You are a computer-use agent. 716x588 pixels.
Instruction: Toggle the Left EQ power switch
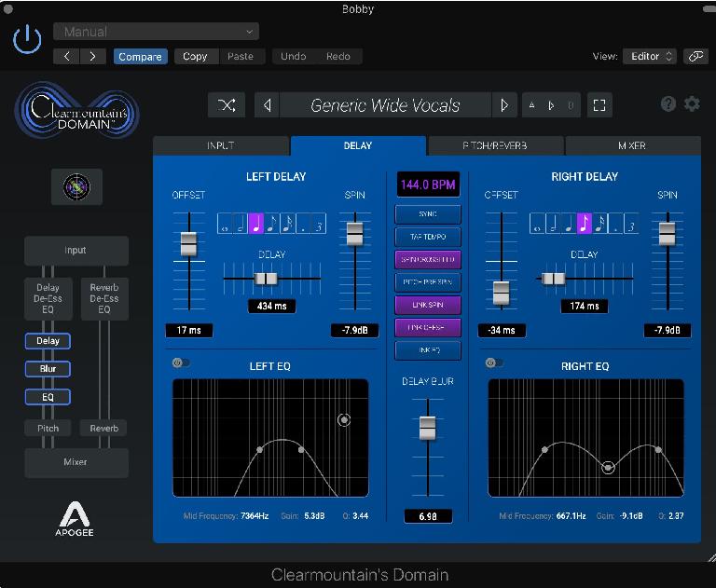tap(181, 362)
